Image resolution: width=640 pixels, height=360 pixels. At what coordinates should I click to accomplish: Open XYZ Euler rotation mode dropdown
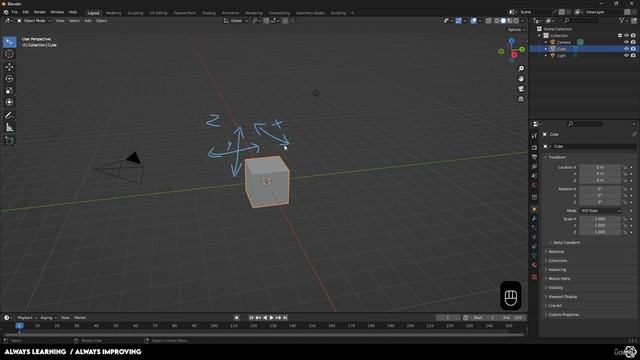tap(600, 211)
